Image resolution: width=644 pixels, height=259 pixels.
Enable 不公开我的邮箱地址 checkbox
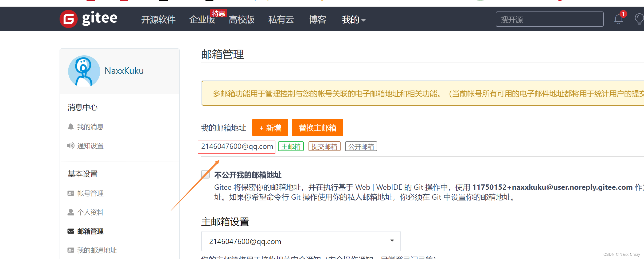pos(205,175)
